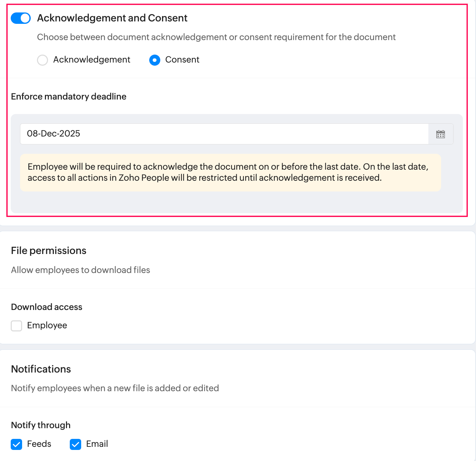Turn off Acknowledgement and Consent switch
The width and height of the screenshot is (476, 461).
[21, 18]
